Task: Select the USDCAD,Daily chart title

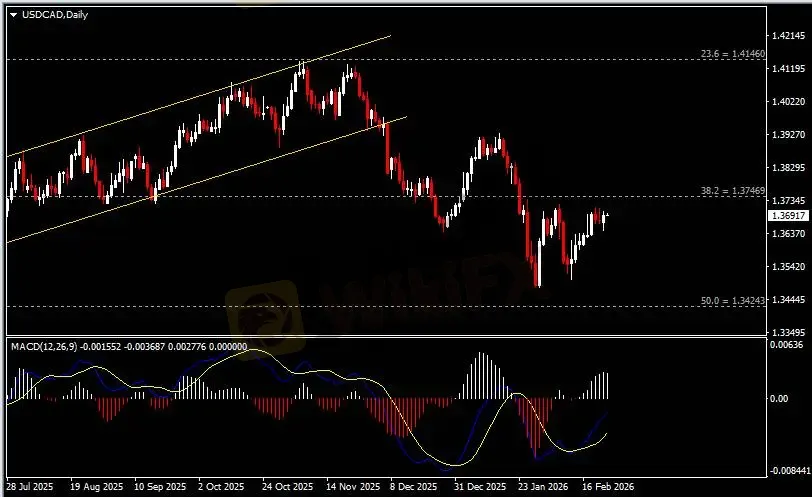Action: click(55, 15)
